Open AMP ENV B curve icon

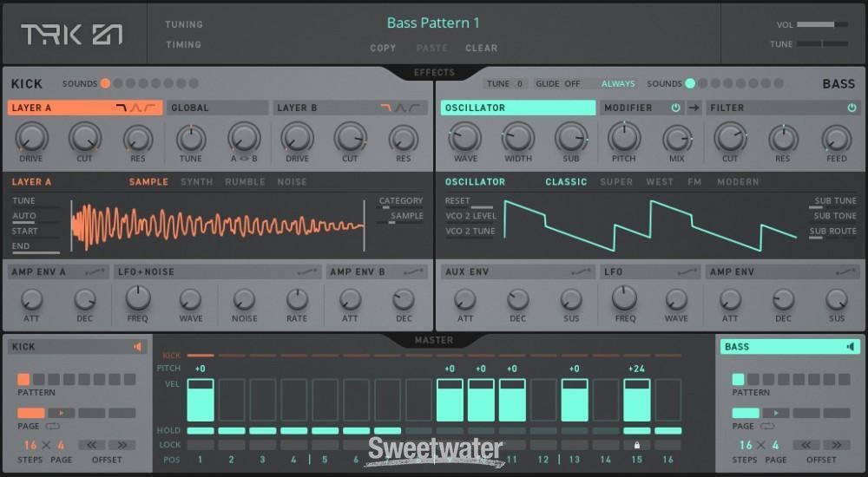point(414,271)
